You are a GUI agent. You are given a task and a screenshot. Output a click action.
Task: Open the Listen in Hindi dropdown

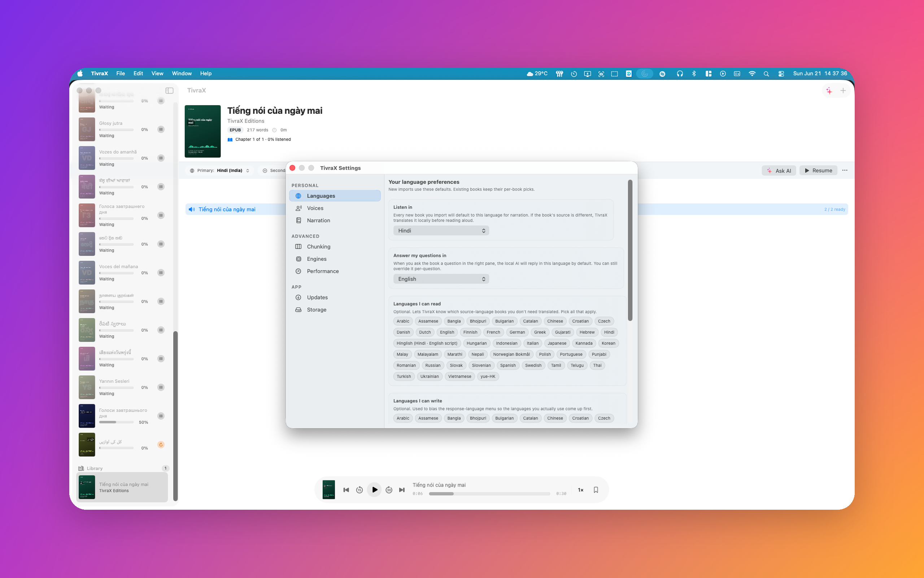[441, 231]
